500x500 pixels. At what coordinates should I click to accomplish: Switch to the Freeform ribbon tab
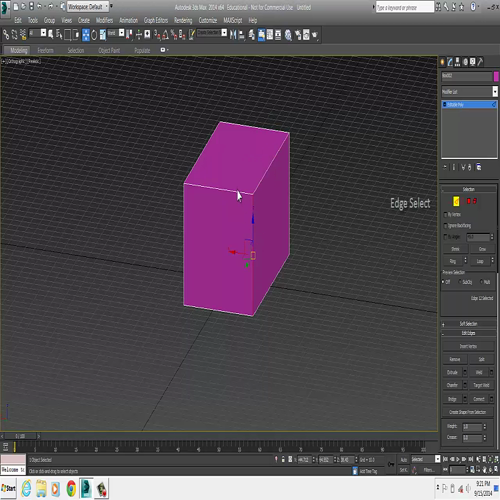coord(45,50)
